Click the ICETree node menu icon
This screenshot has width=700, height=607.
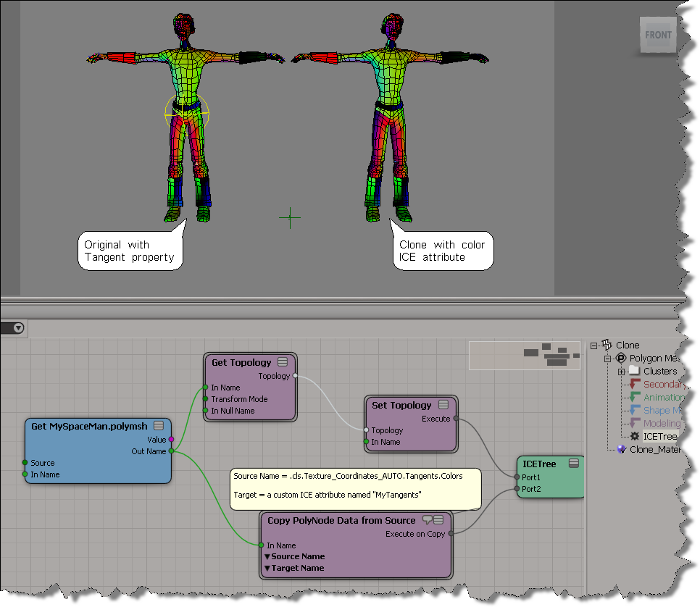(x=573, y=463)
